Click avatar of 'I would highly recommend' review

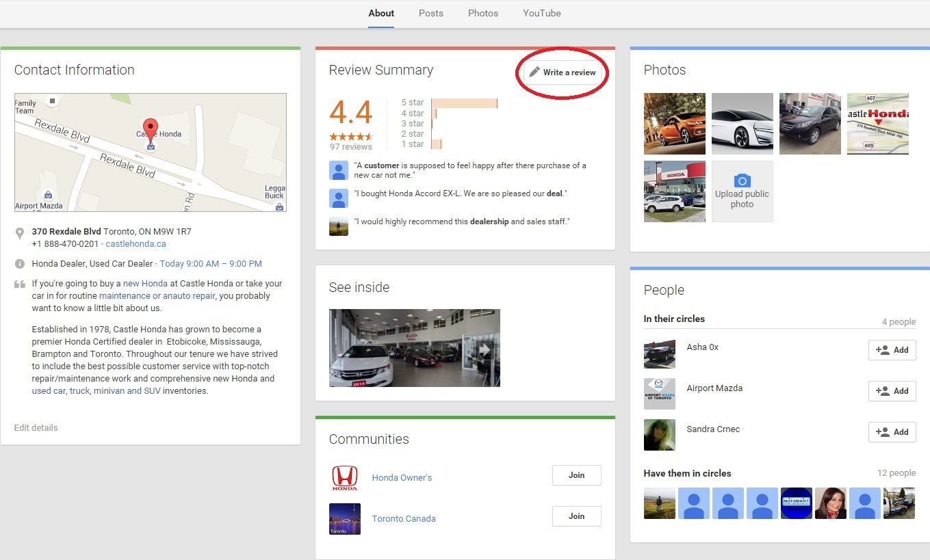pos(339,226)
